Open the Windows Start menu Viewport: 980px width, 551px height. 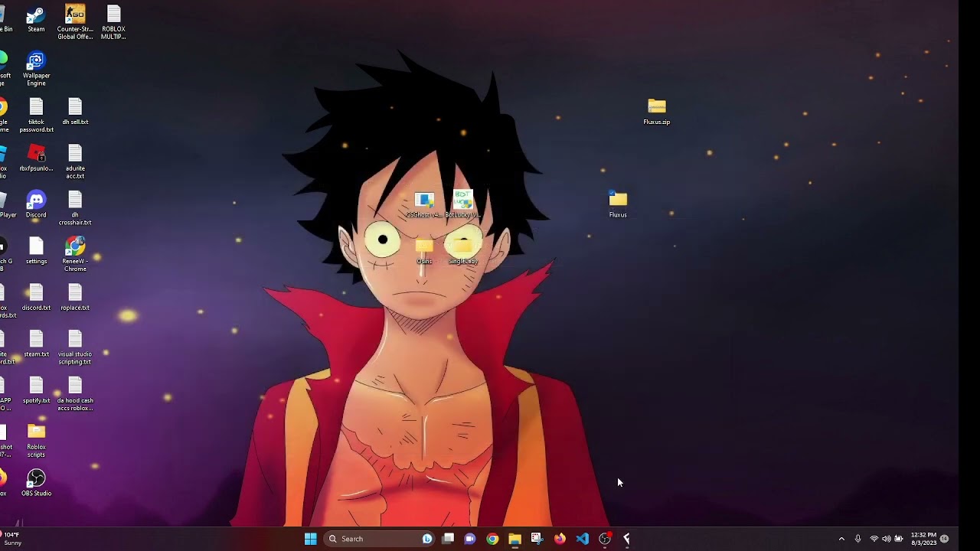pyautogui.click(x=310, y=539)
